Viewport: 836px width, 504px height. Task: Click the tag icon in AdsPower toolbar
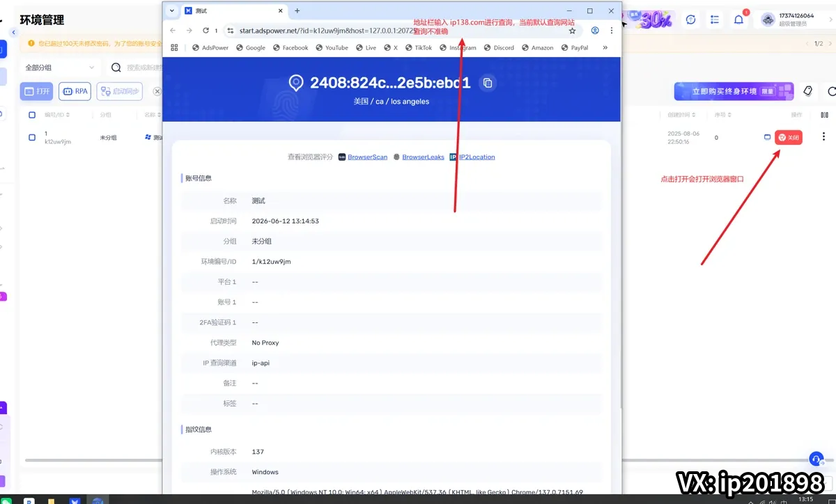808,91
